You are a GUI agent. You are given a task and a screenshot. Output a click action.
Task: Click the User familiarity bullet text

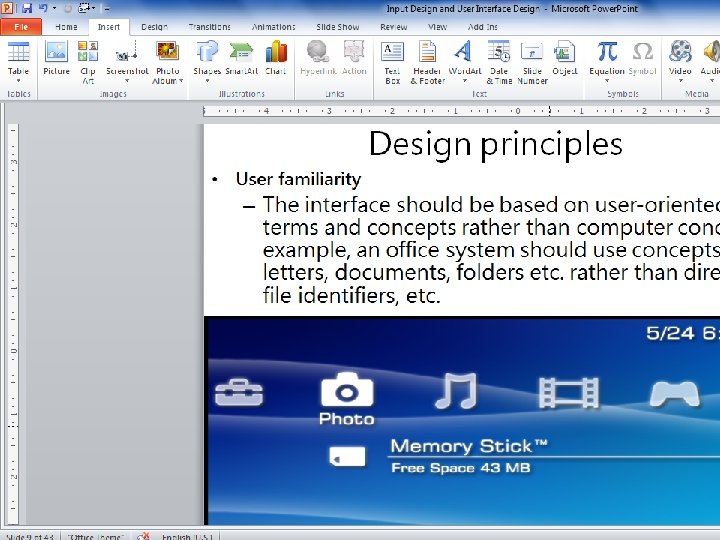[x=298, y=179]
